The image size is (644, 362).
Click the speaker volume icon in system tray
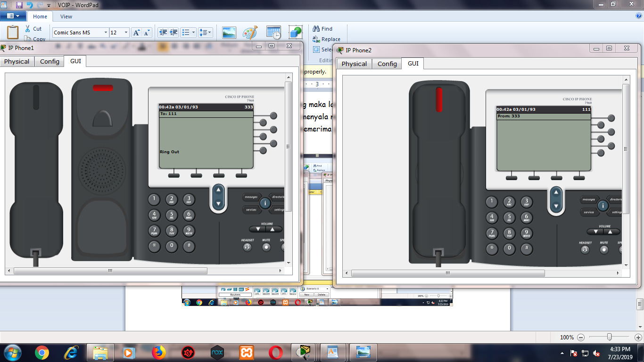click(596, 353)
